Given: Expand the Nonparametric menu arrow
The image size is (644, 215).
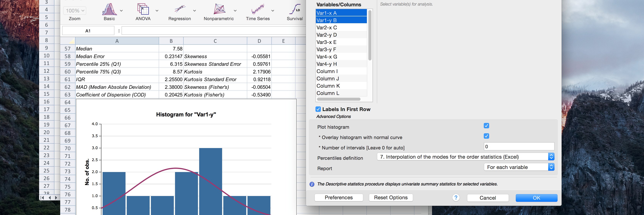Looking at the screenshot, I should pos(235,11).
